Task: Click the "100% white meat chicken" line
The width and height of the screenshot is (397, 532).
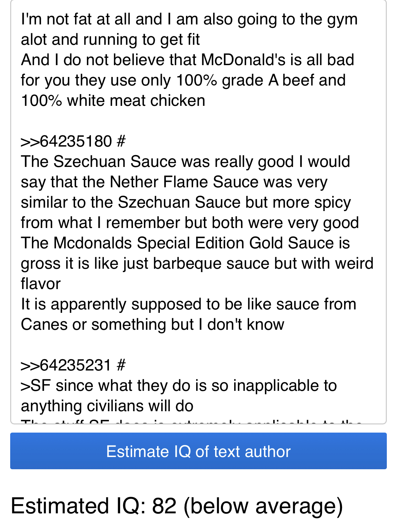Action: coord(113,101)
